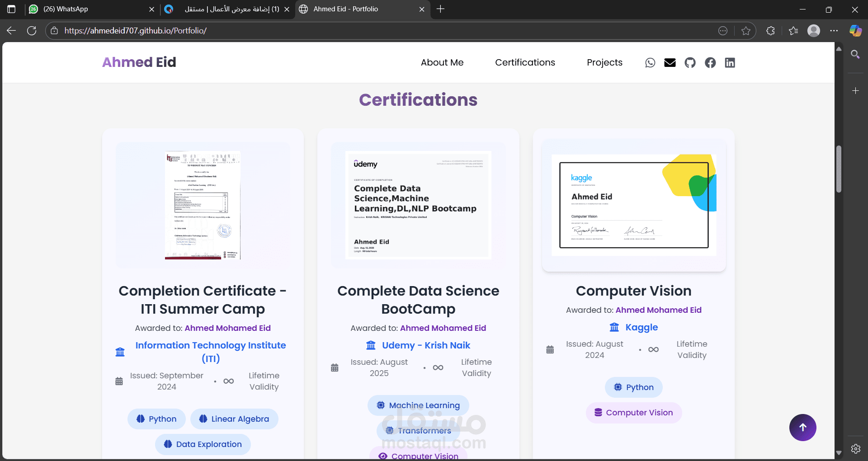The image size is (868, 461).
Task: Open the WhatsApp contact icon
Action: point(650,63)
